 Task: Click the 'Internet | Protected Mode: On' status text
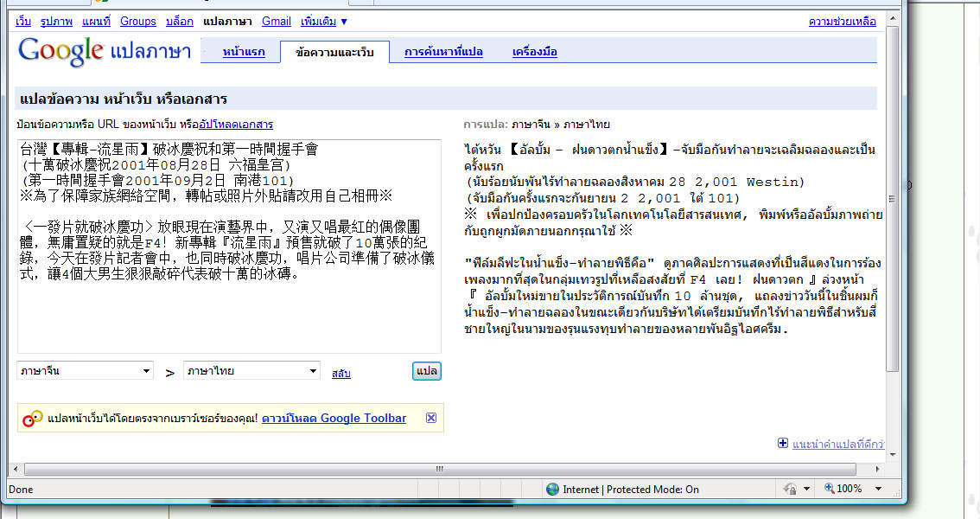point(631,489)
